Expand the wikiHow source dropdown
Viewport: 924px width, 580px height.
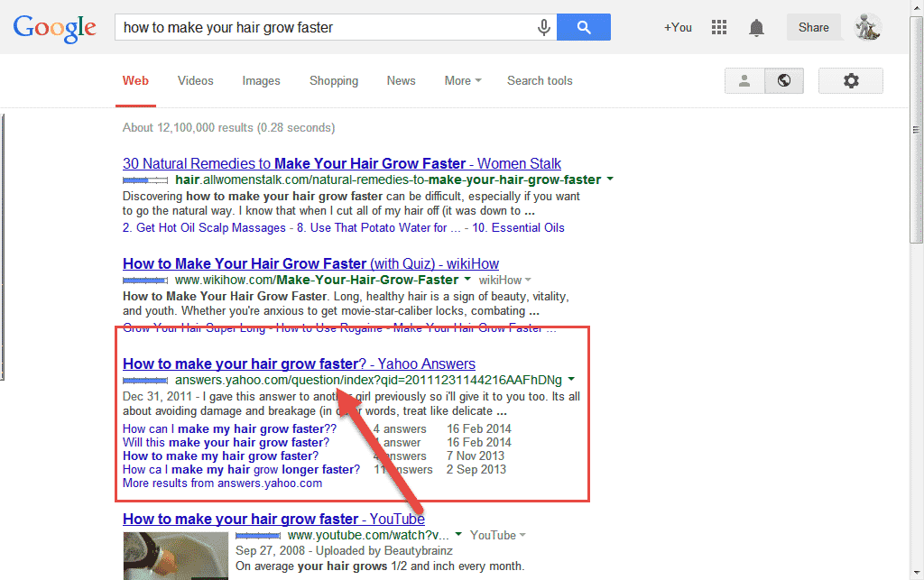505,281
